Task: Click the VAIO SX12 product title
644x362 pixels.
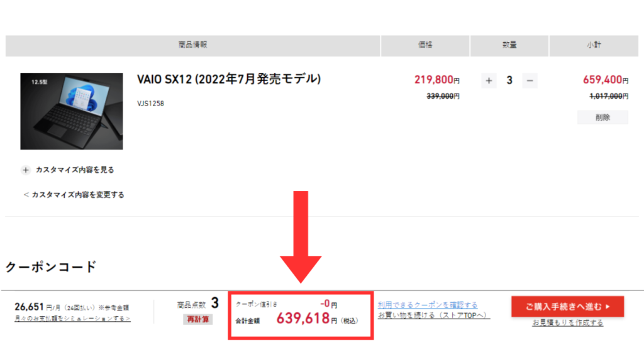Action: [x=229, y=79]
